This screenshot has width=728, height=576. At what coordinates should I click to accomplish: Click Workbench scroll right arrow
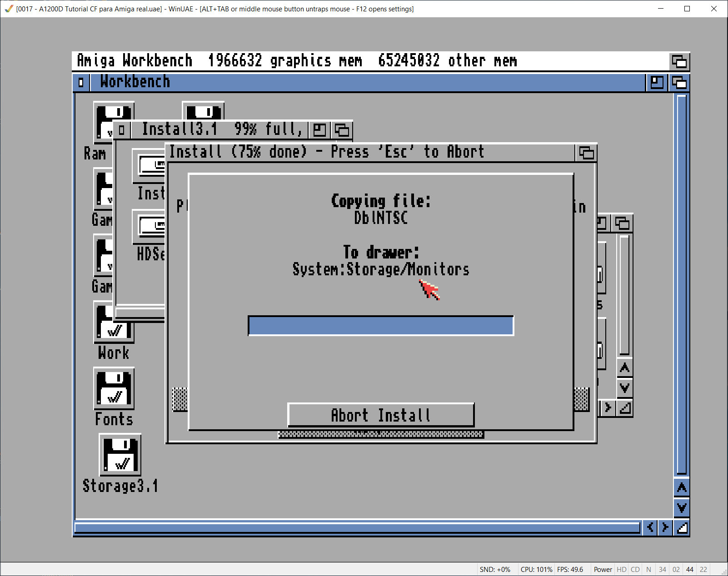point(665,527)
